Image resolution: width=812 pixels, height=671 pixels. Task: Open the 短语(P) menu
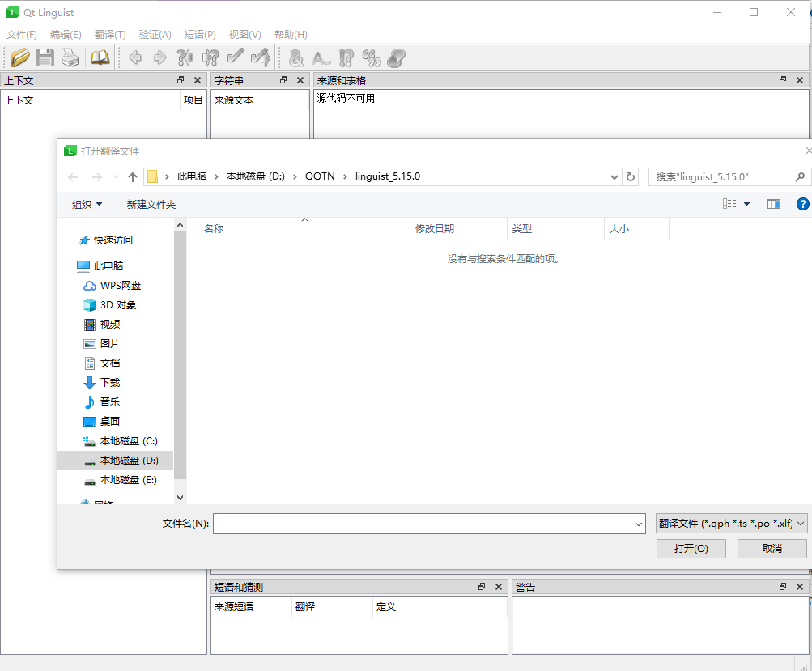[x=200, y=35]
